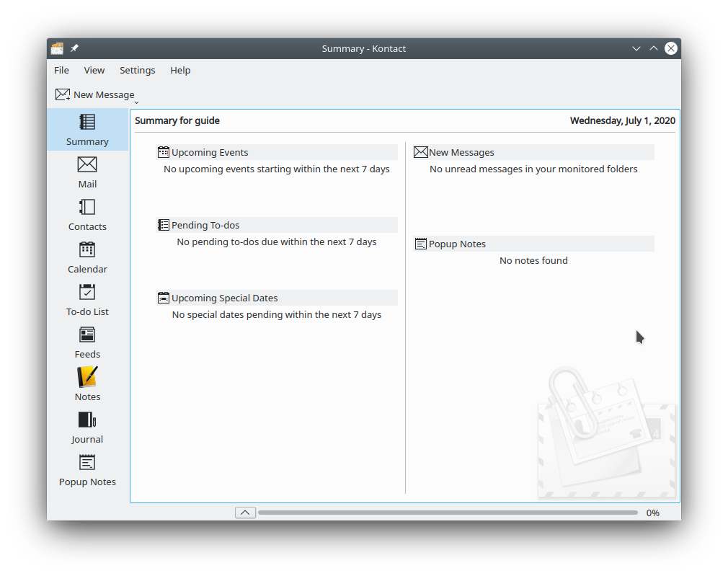Click the Summary sidebar icon
Viewport: 728px width, 576px height.
(x=87, y=130)
